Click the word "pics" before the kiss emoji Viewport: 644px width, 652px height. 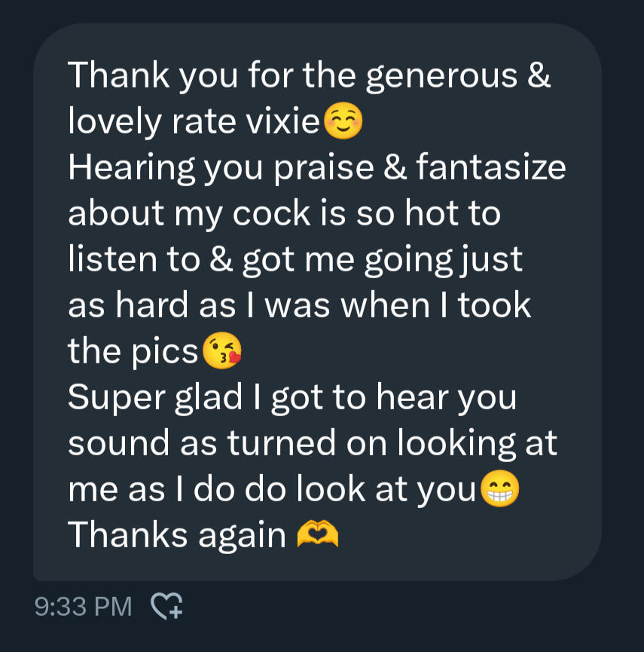169,351
